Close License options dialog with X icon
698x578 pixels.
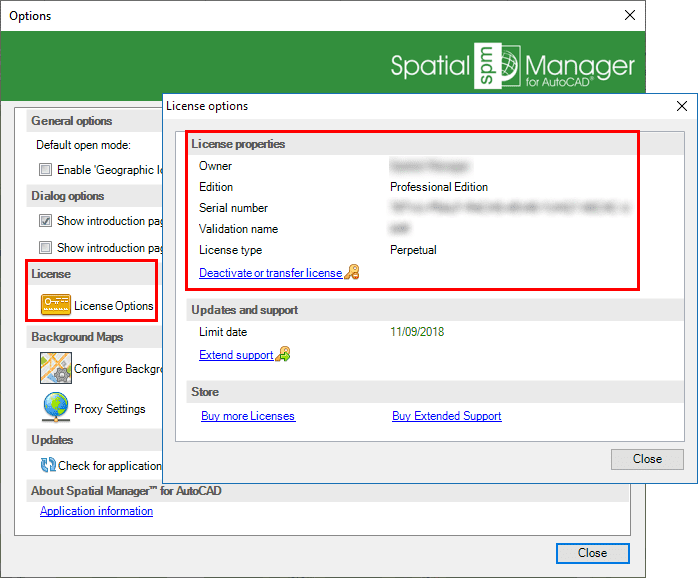(x=681, y=106)
